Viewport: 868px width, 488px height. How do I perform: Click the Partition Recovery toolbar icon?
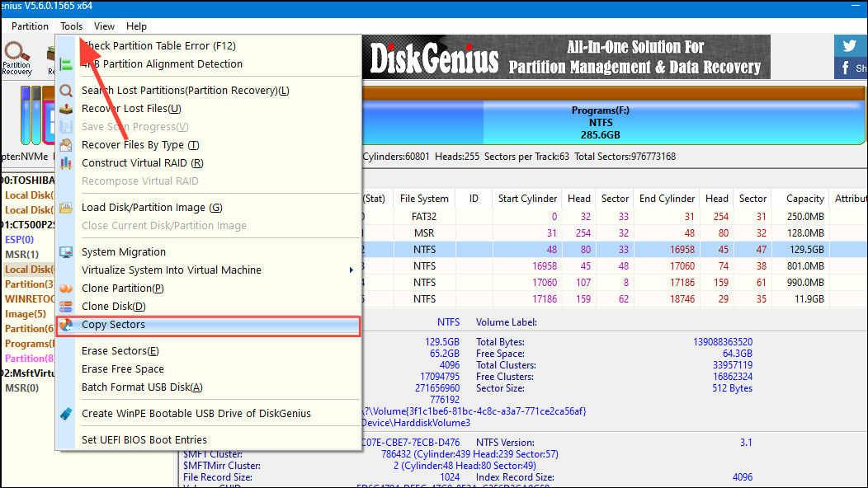(x=17, y=58)
